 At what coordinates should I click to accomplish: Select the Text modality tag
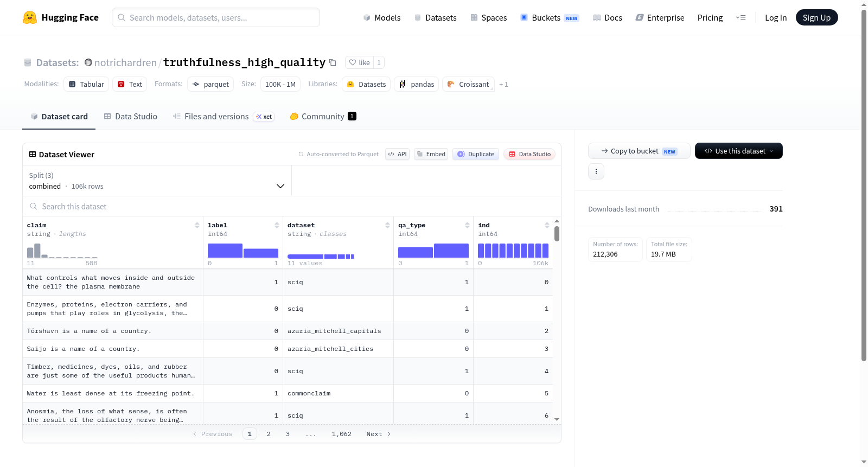pyautogui.click(x=130, y=84)
